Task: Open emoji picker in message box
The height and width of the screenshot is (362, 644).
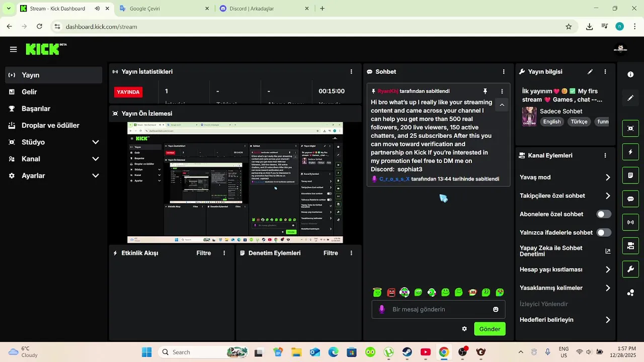Action: point(496,309)
